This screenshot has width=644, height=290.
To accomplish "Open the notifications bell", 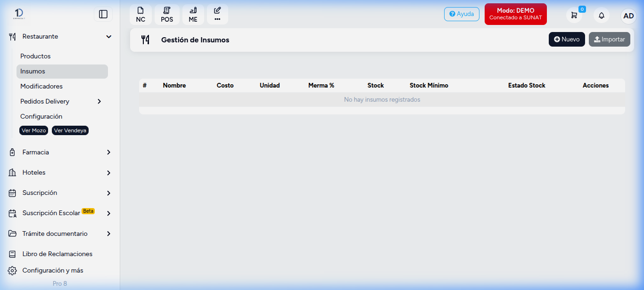I will point(602,16).
